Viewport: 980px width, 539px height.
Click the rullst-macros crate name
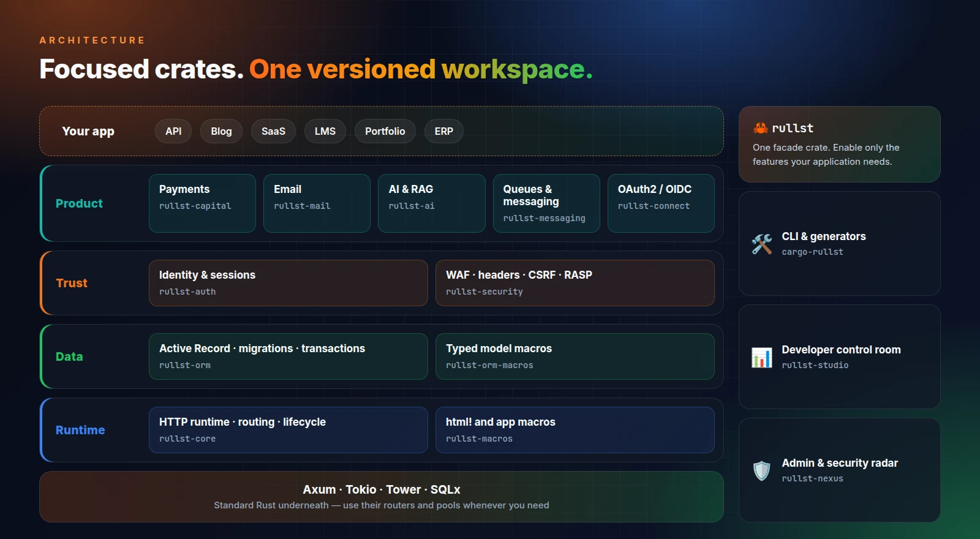click(x=479, y=439)
